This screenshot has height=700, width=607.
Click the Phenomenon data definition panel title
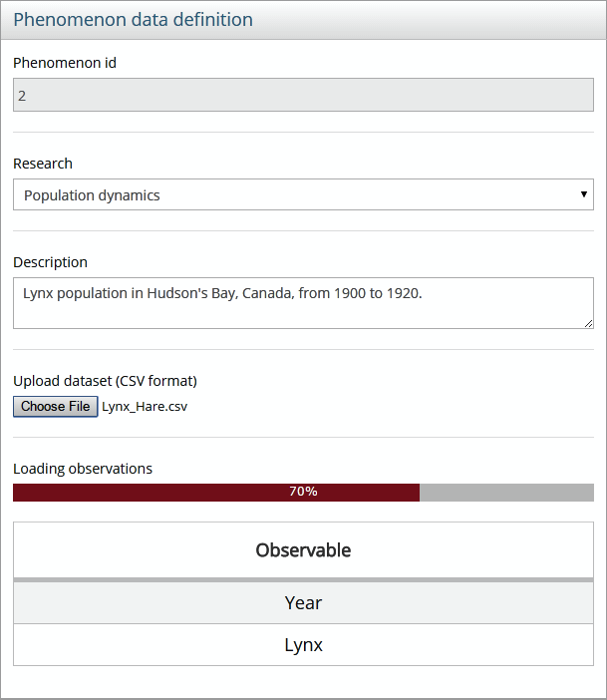pyautogui.click(x=133, y=20)
